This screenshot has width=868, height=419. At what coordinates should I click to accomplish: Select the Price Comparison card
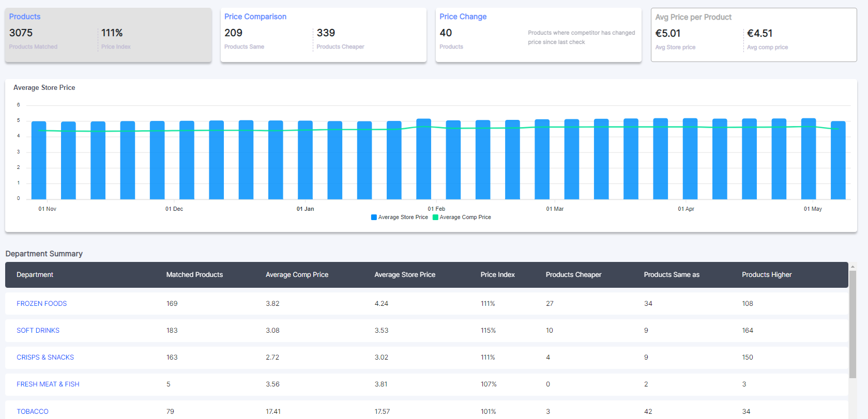[323, 35]
